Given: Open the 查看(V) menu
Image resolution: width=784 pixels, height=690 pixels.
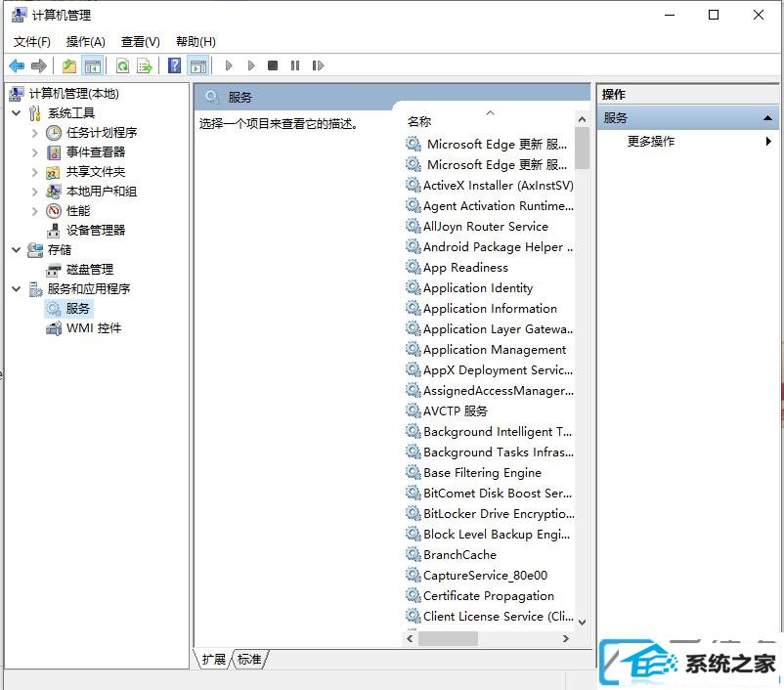Looking at the screenshot, I should [x=141, y=41].
